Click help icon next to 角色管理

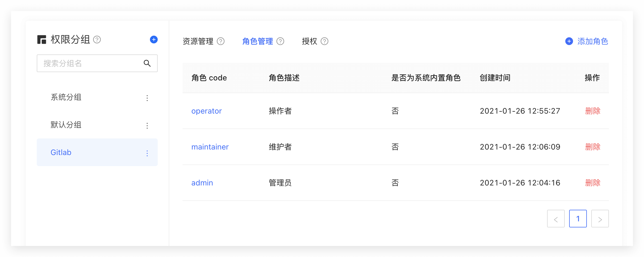coord(280,41)
